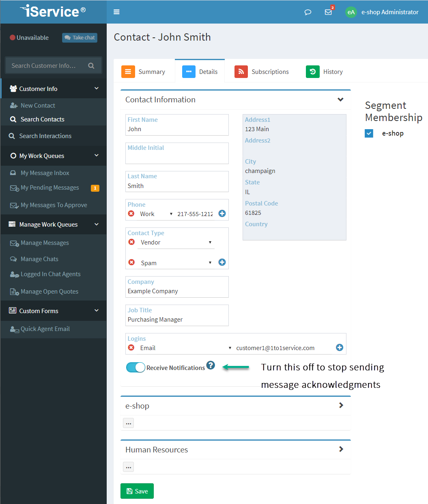
Task: Collapse the My Work Queues section
Action: 97,155
